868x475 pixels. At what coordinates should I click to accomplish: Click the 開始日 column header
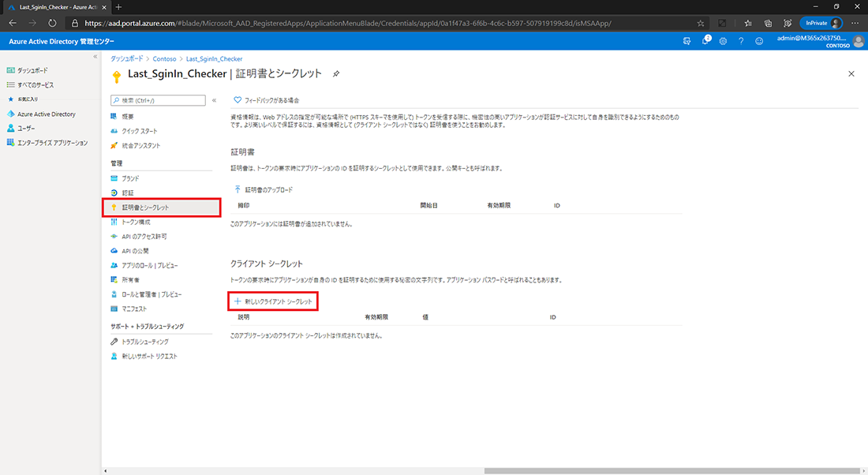point(428,205)
